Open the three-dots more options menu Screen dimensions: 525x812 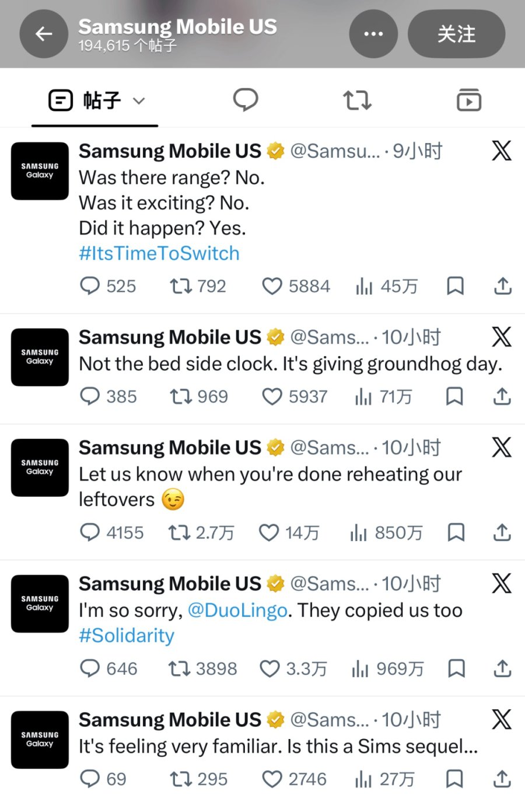[x=373, y=34]
